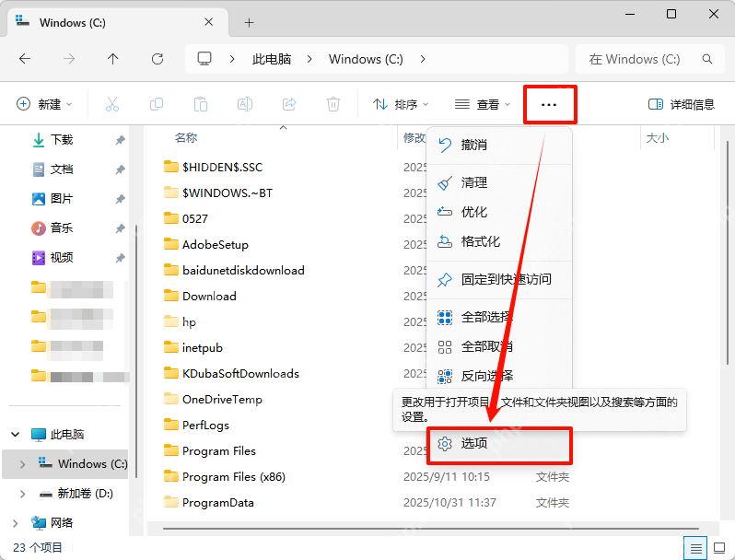This screenshot has height=560, width=735.
Task: Unpin 图片 via its pin icon
Action: tap(121, 199)
